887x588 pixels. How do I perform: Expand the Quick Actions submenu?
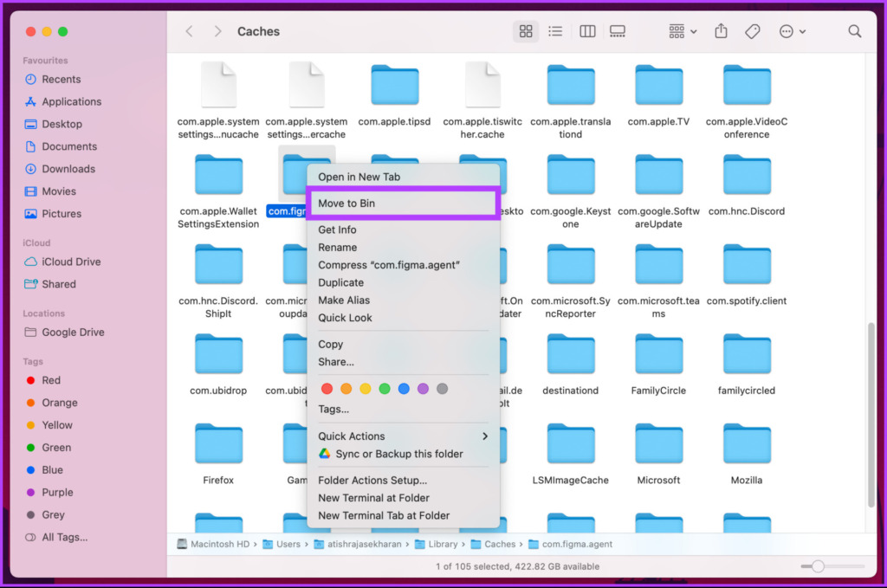click(403, 436)
